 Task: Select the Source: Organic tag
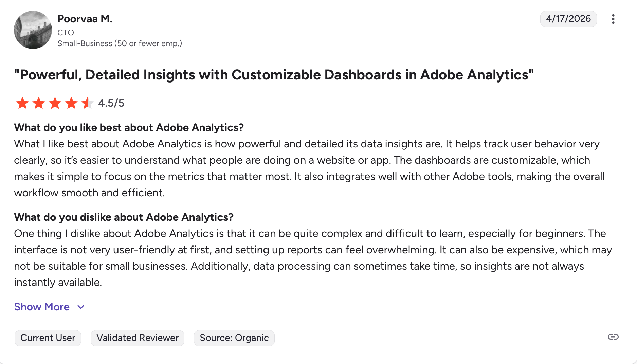pyautogui.click(x=234, y=338)
